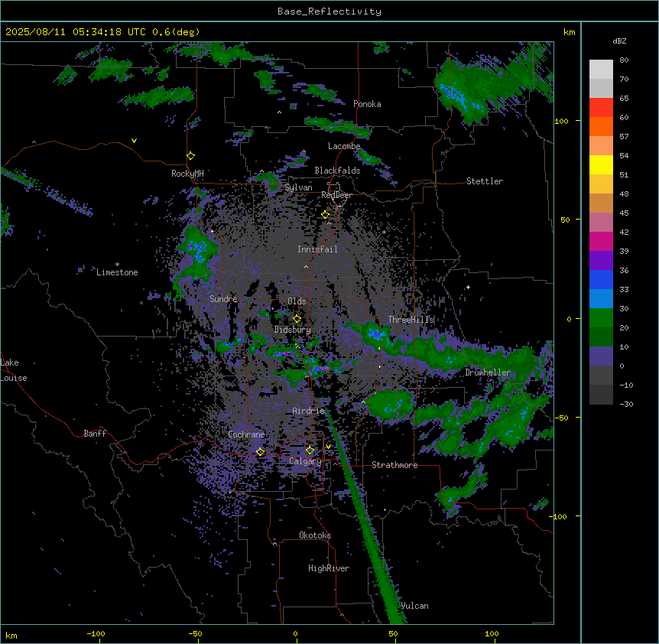The height and width of the screenshot is (644, 659).
Task: Click the Sundre label
Action: [x=223, y=299]
